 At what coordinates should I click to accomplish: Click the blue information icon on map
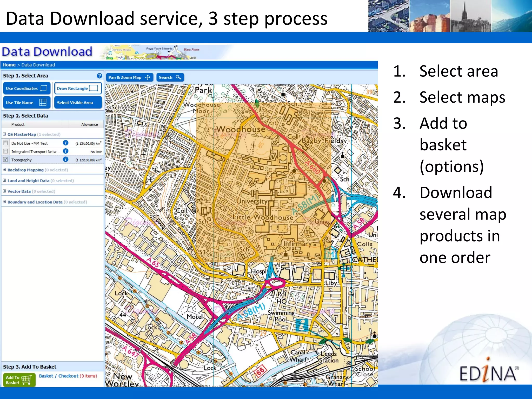[x=302, y=325]
